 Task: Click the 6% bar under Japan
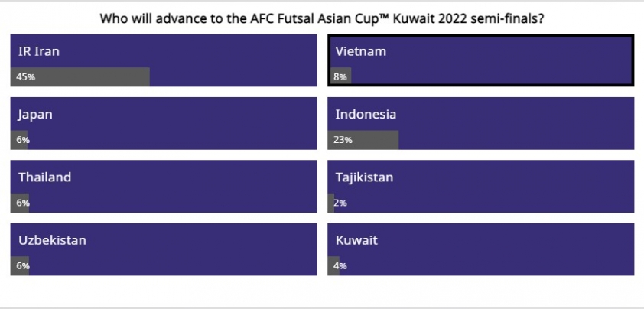point(19,140)
